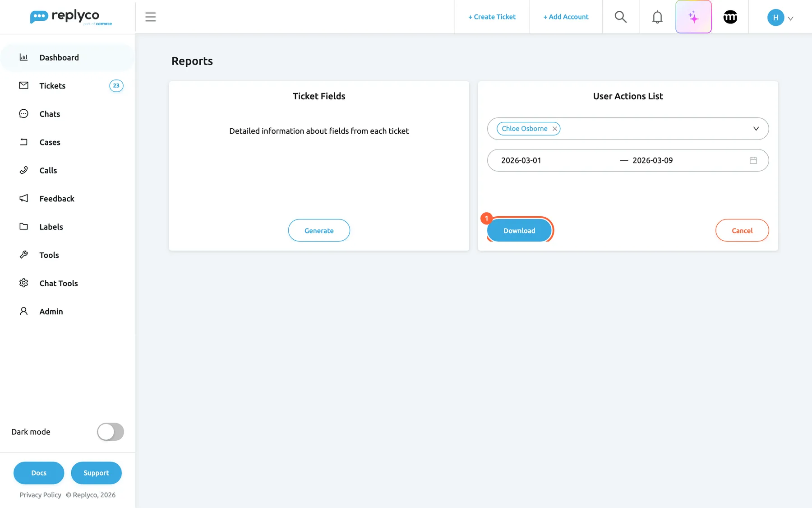The image size is (812, 508).
Task: Click the Tools wrench icon
Action: (23, 255)
